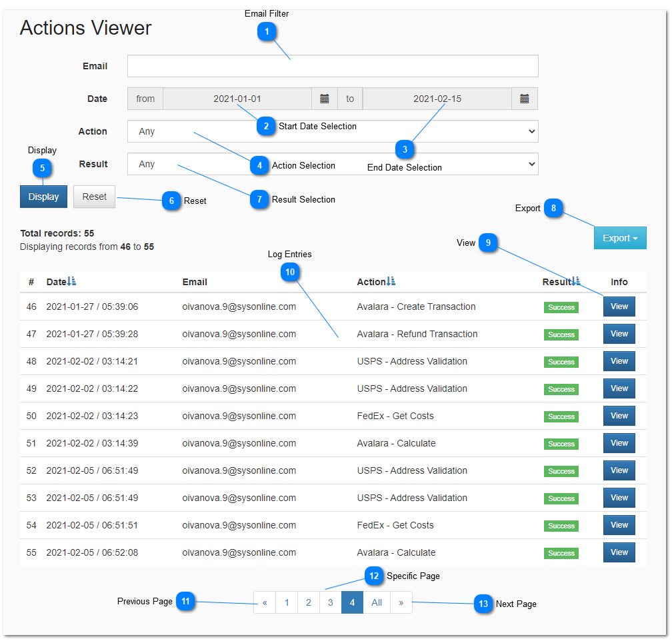
Task: Select the start date field 2021-01-01
Action: click(237, 99)
